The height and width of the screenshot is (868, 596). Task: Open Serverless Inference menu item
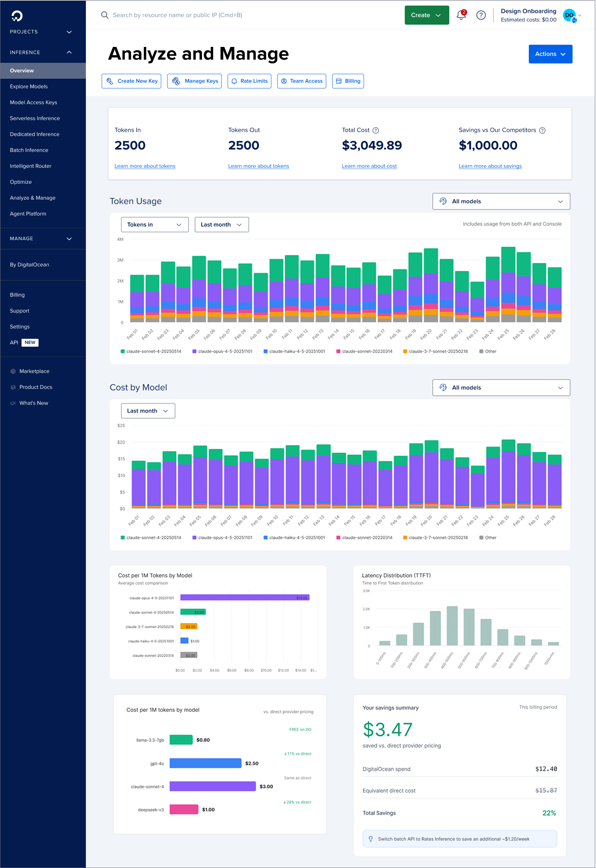tap(35, 118)
